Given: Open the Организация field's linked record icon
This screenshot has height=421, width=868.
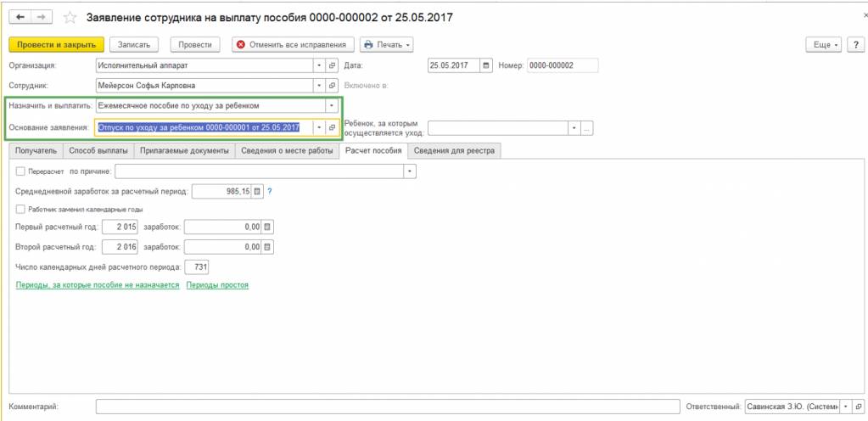Looking at the screenshot, I should 332,65.
